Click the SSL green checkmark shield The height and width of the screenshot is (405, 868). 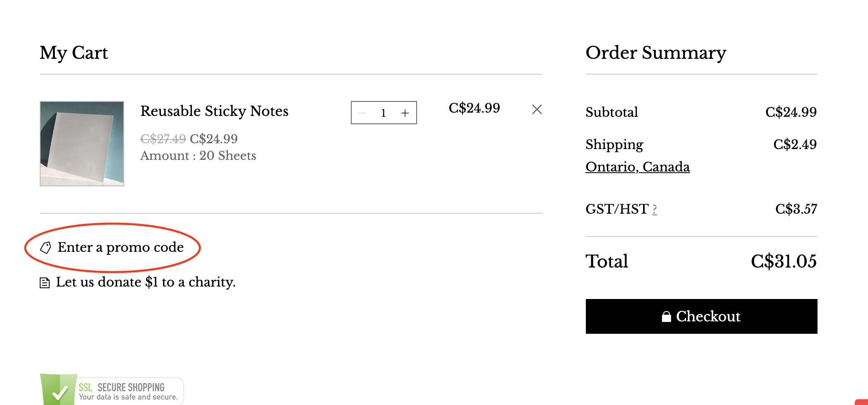coord(59,389)
